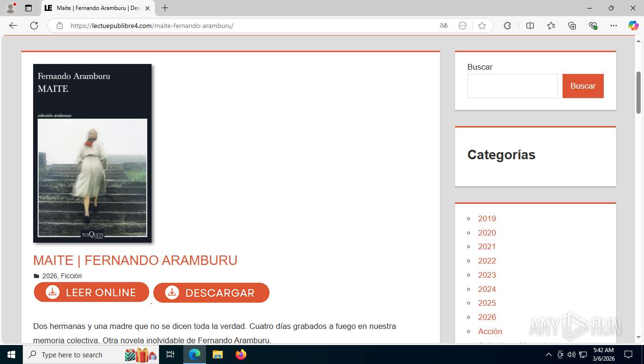
Task: Select 2023 in categories list
Action: pyautogui.click(x=487, y=275)
